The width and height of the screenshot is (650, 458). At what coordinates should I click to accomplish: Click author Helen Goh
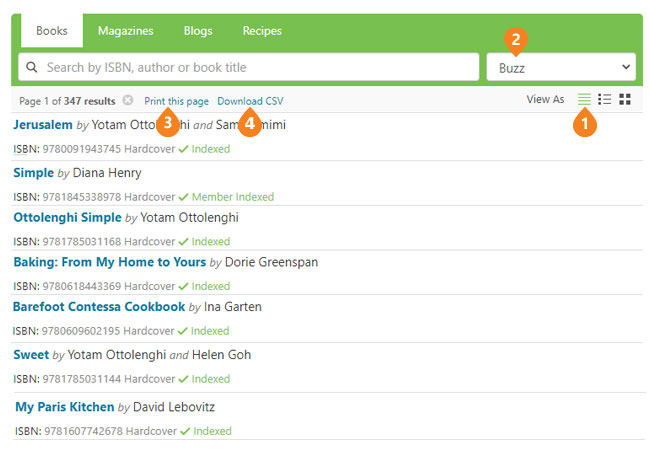click(221, 355)
